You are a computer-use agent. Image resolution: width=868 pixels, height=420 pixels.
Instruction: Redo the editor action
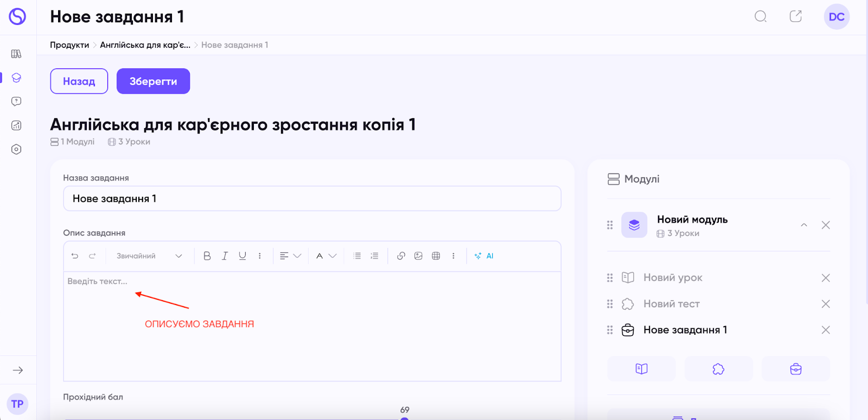coord(92,256)
